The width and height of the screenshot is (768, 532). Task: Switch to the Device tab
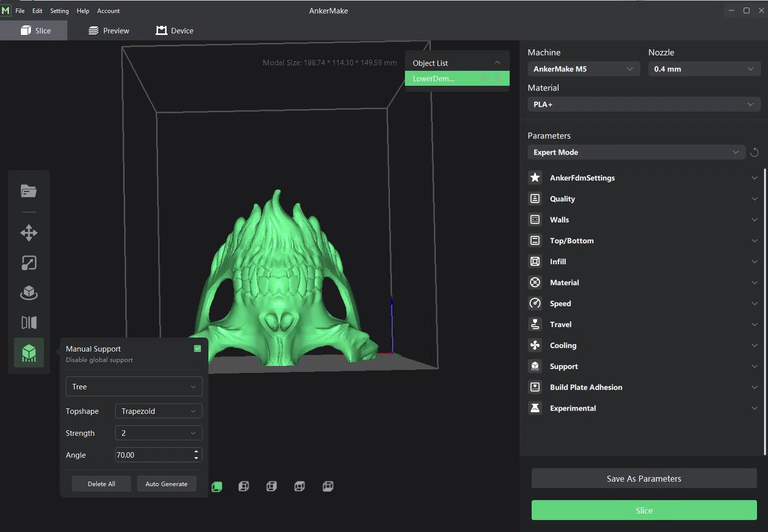[175, 30]
